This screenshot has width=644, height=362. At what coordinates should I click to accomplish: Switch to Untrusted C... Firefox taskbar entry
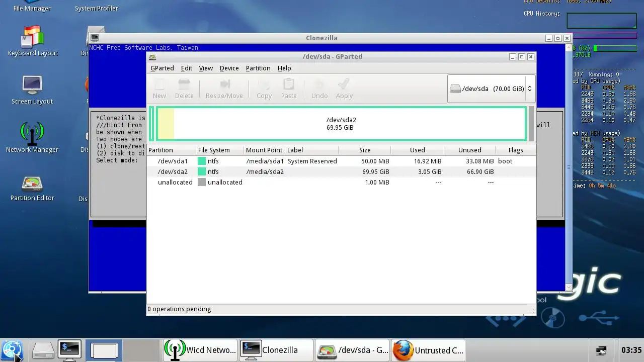pyautogui.click(x=428, y=350)
